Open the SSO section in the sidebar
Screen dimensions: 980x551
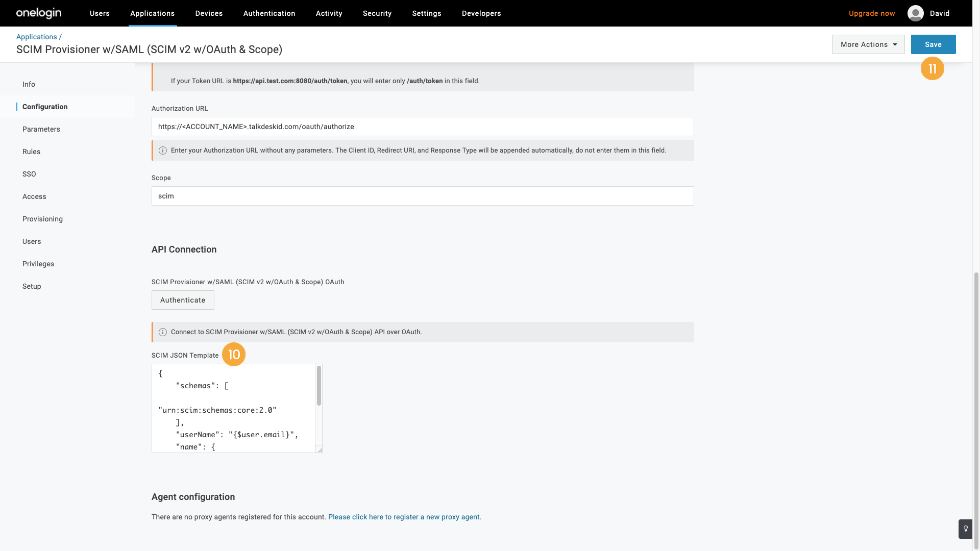[29, 174]
